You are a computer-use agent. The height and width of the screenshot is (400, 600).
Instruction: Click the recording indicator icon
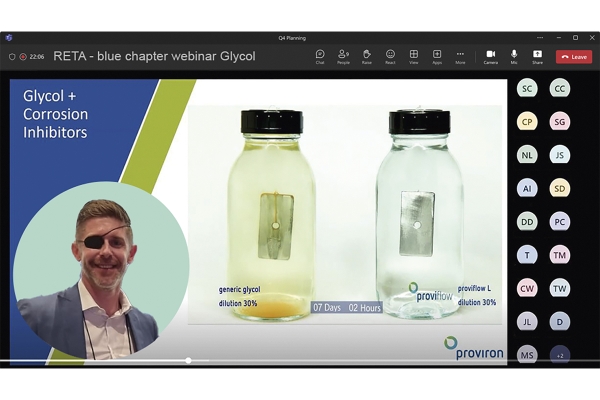[23, 57]
